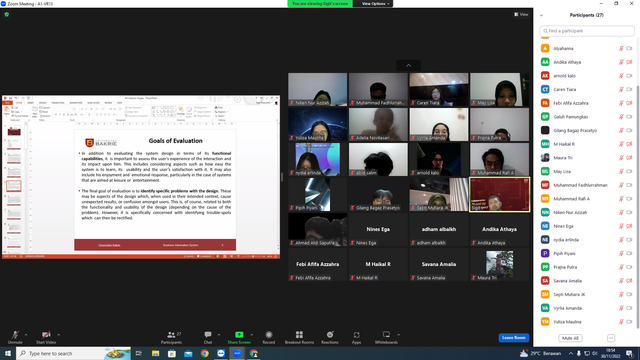Open Mail app from taskbar
The image size is (640, 360).
tap(188, 353)
